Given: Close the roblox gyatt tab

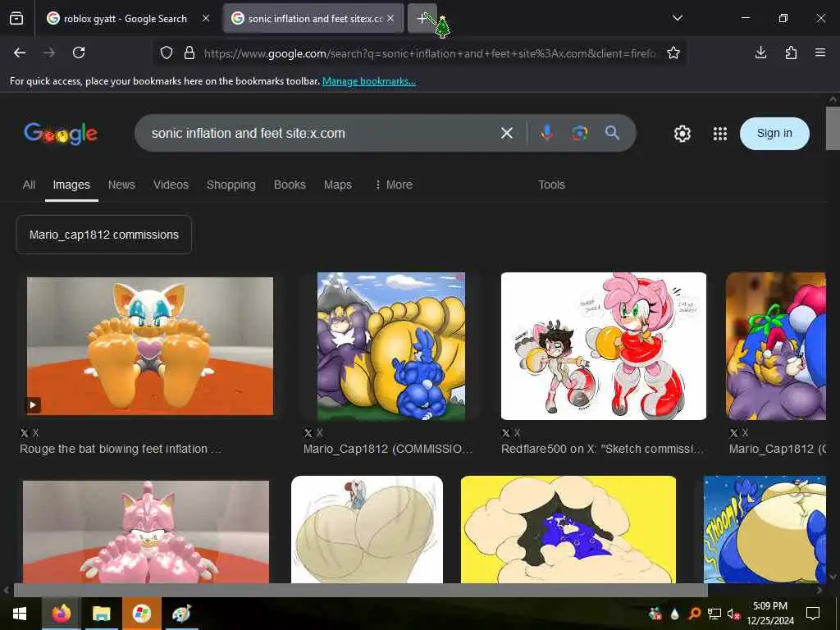Looking at the screenshot, I should click(206, 18).
